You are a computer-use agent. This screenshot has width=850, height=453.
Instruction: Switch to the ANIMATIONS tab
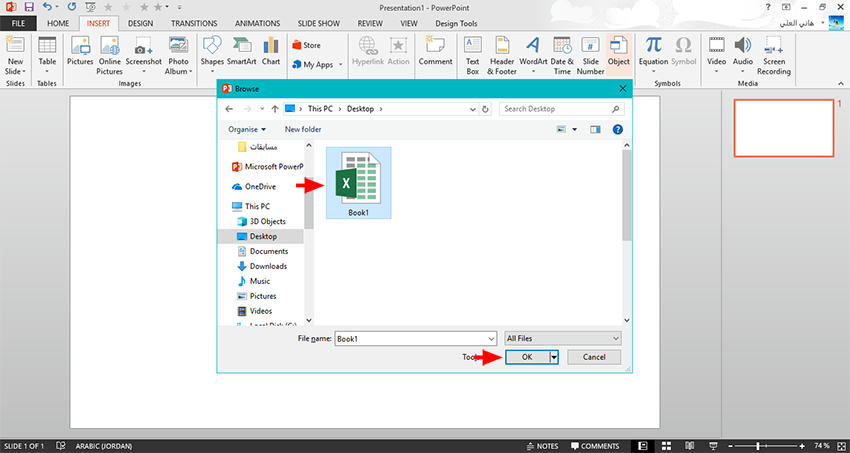257,23
